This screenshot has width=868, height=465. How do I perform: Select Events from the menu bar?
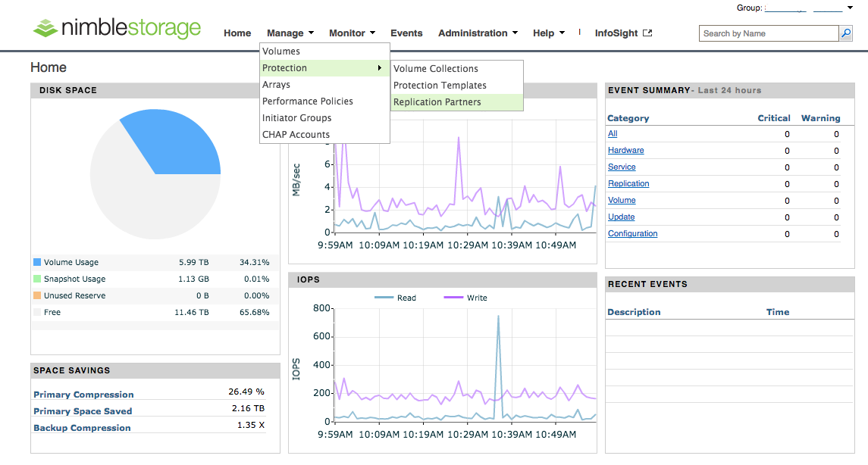[x=406, y=33]
